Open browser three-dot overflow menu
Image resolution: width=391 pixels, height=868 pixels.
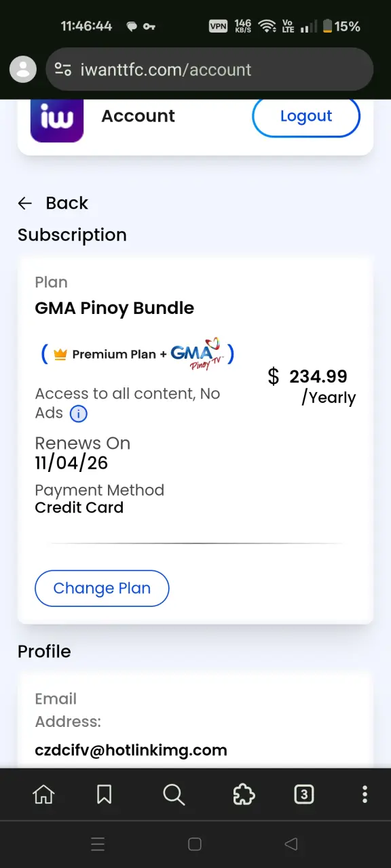point(365,794)
